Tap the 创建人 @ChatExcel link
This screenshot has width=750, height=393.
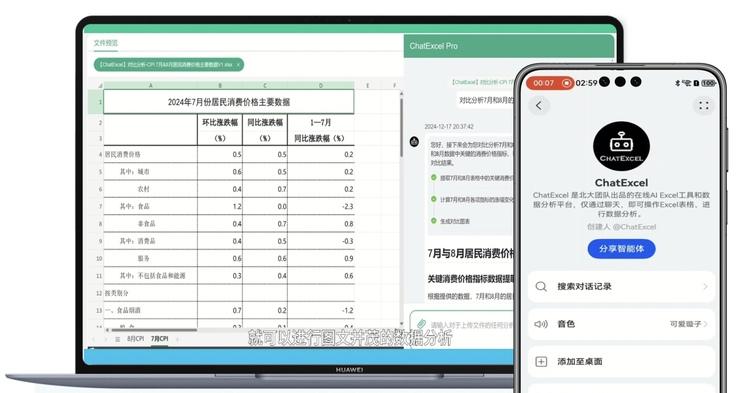[x=621, y=227]
